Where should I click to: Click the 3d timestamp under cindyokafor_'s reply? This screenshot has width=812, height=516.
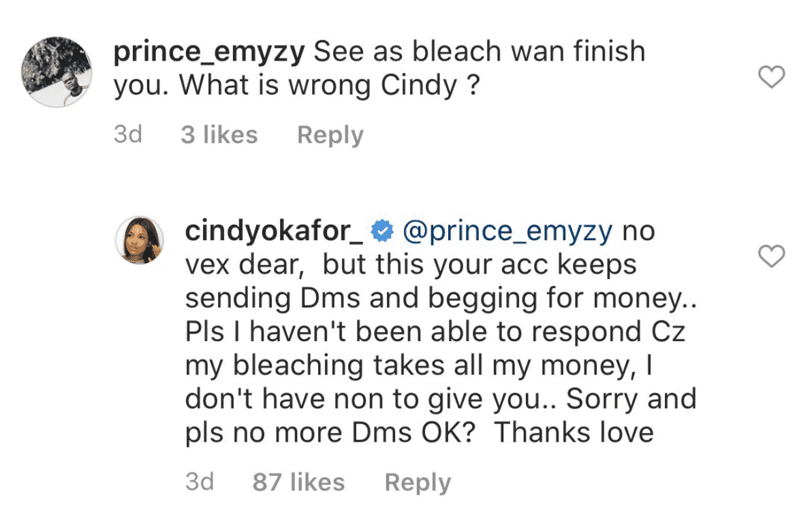(199, 483)
